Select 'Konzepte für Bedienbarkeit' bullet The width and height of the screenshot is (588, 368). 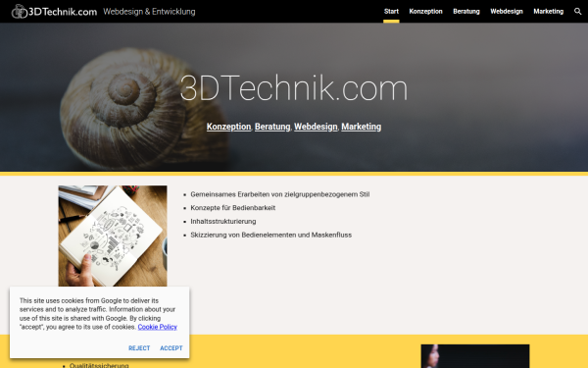pyautogui.click(x=233, y=208)
